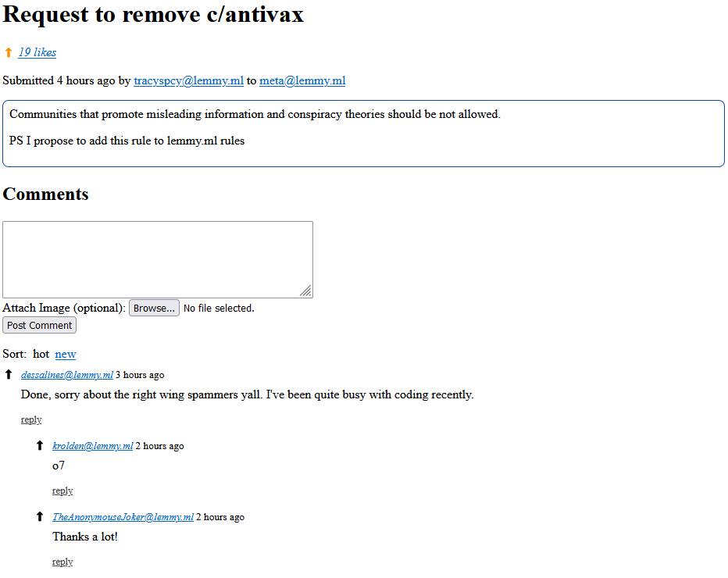
Task: Upvote krolden's "o7" comment
Action: pyautogui.click(x=40, y=446)
